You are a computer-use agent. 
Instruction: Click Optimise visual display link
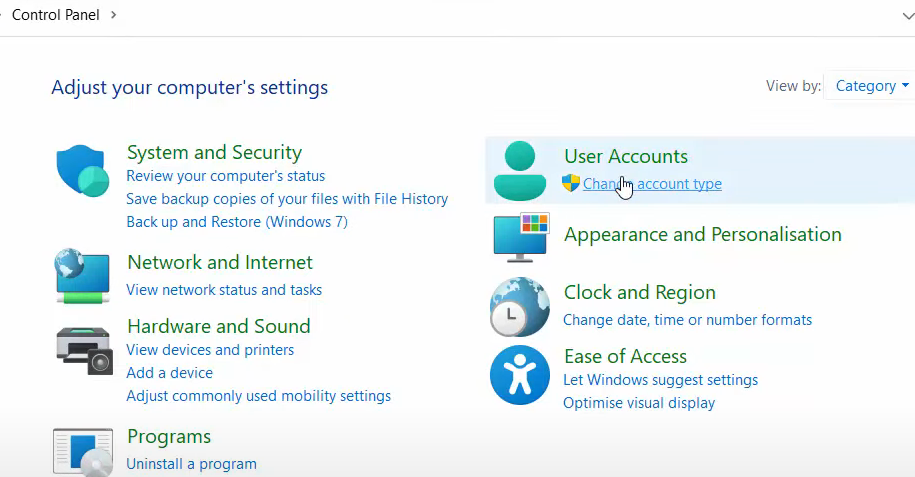(x=639, y=403)
